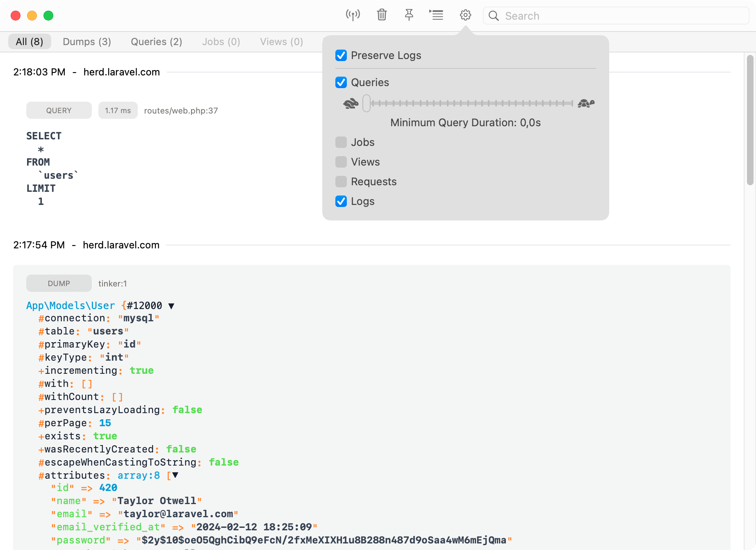Click the broadcast antenna icon in toolbar

pos(353,16)
